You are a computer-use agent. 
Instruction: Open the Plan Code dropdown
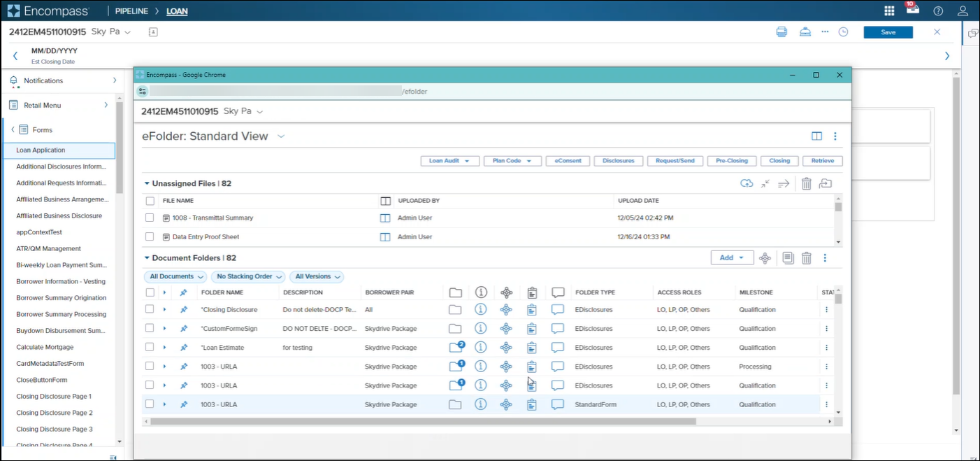pos(512,161)
